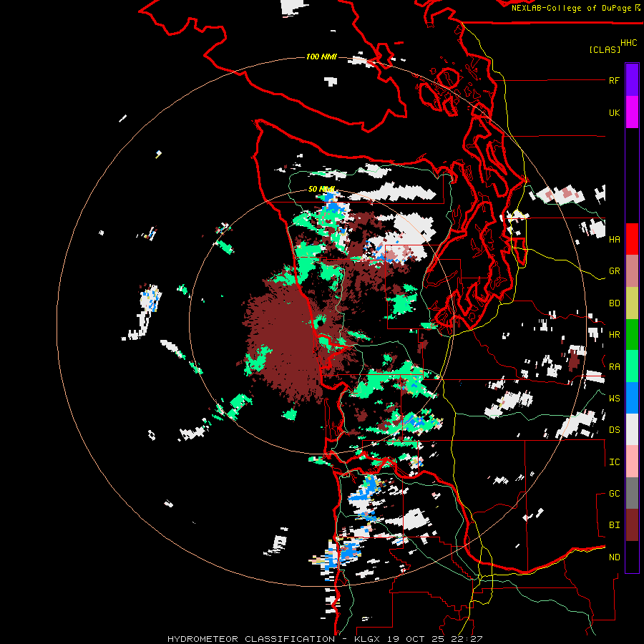The width and height of the screenshot is (644, 644).
Task: Click the BI brown legend swatch
Action: [x=632, y=525]
